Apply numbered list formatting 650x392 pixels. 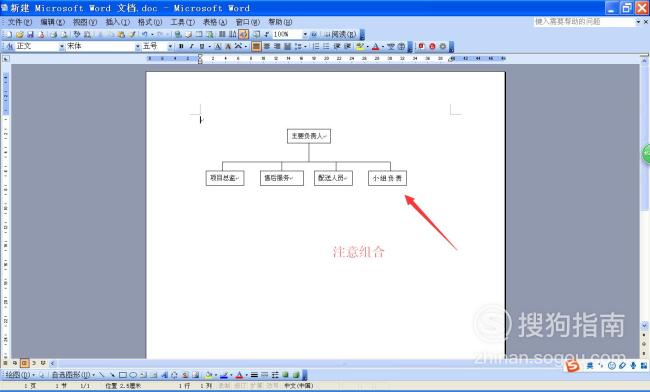coord(316,46)
